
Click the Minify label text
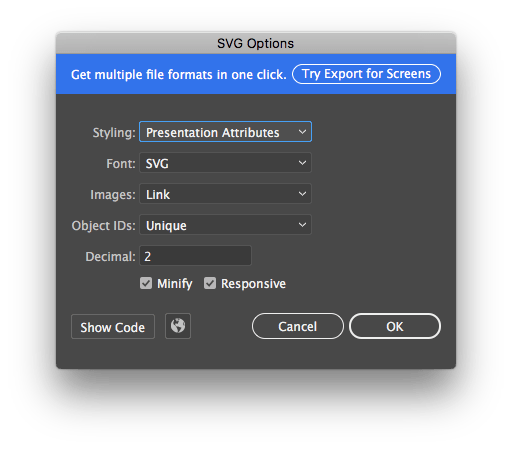tap(175, 284)
